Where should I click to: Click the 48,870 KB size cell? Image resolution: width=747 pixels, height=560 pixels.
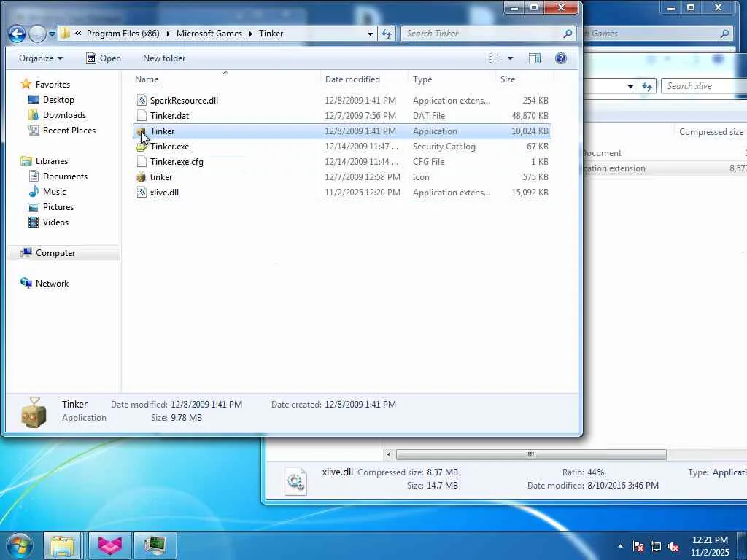(x=530, y=116)
